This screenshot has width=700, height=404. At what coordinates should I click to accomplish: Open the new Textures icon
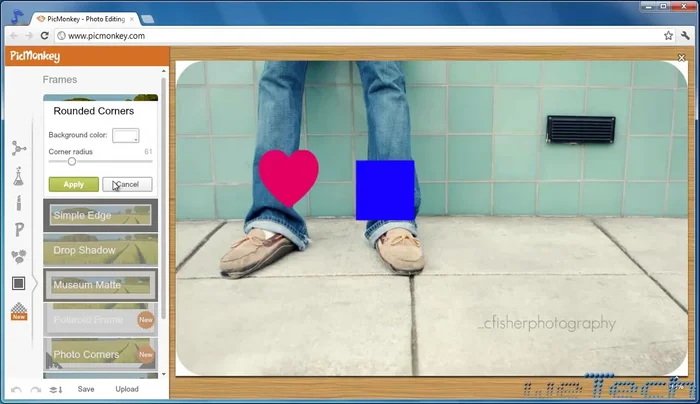[x=19, y=311]
